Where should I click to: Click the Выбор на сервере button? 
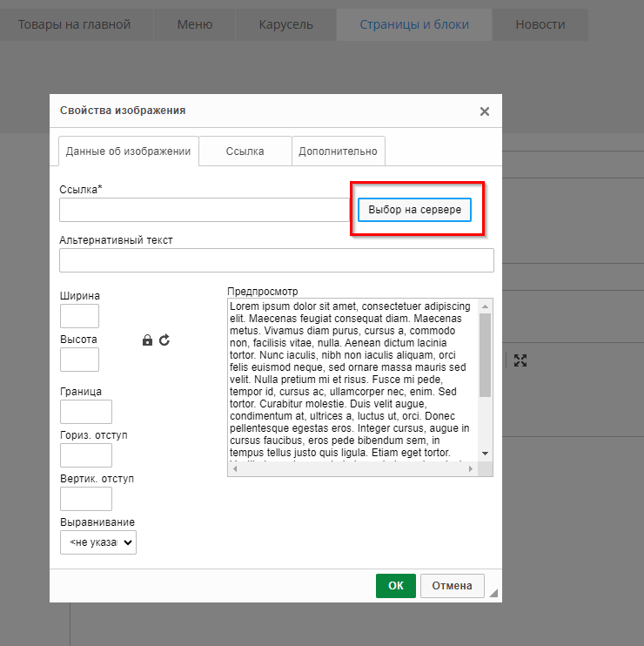point(414,210)
